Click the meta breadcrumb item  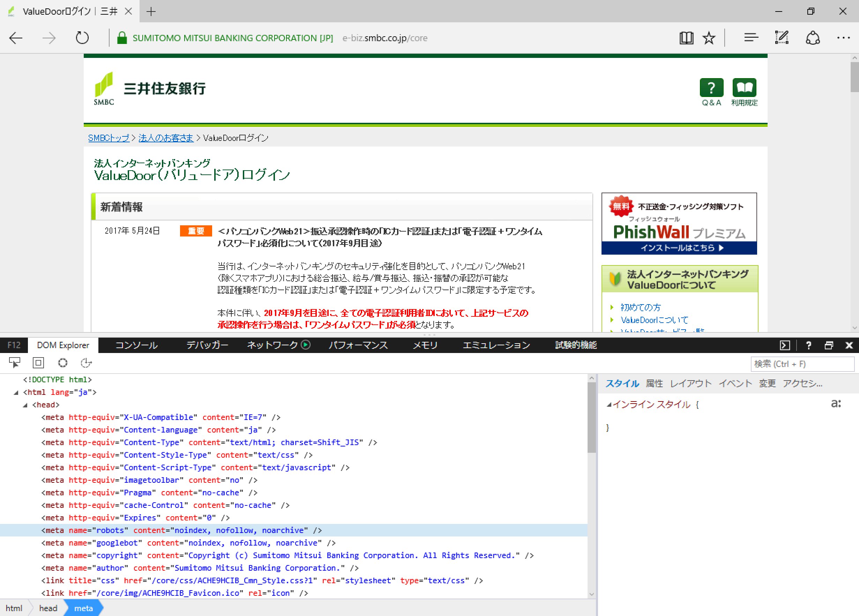tap(83, 608)
